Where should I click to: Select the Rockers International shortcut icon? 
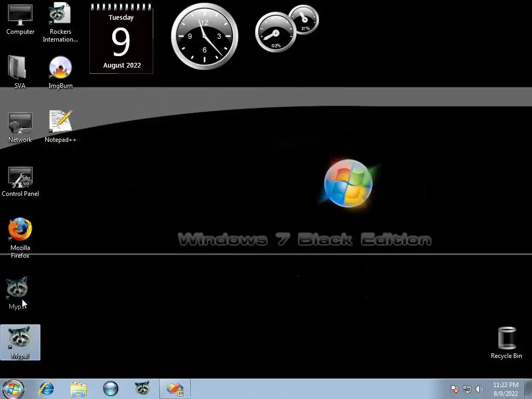pyautogui.click(x=60, y=22)
